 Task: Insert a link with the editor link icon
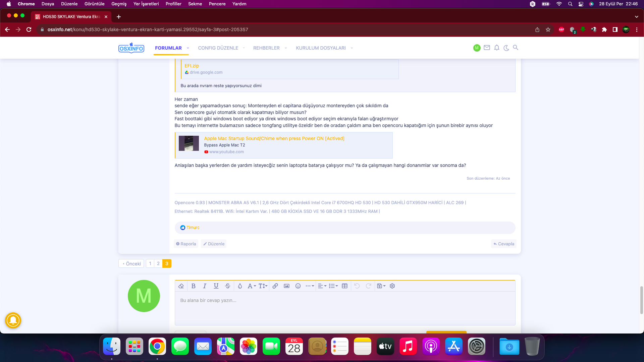tap(275, 286)
